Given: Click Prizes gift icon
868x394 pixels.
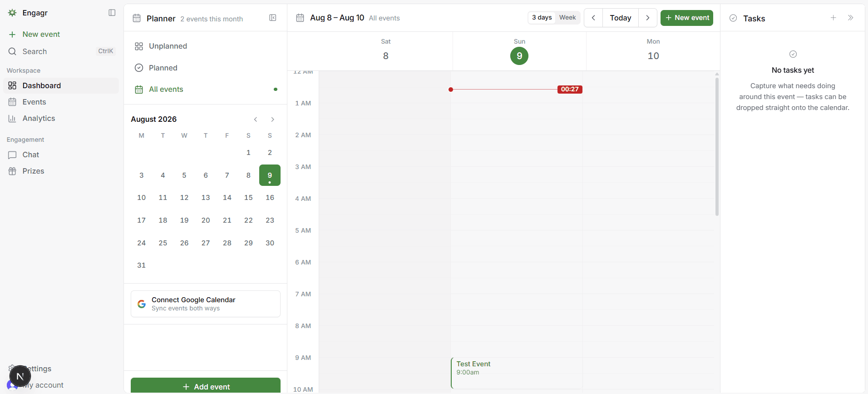Looking at the screenshot, I should click(12, 171).
